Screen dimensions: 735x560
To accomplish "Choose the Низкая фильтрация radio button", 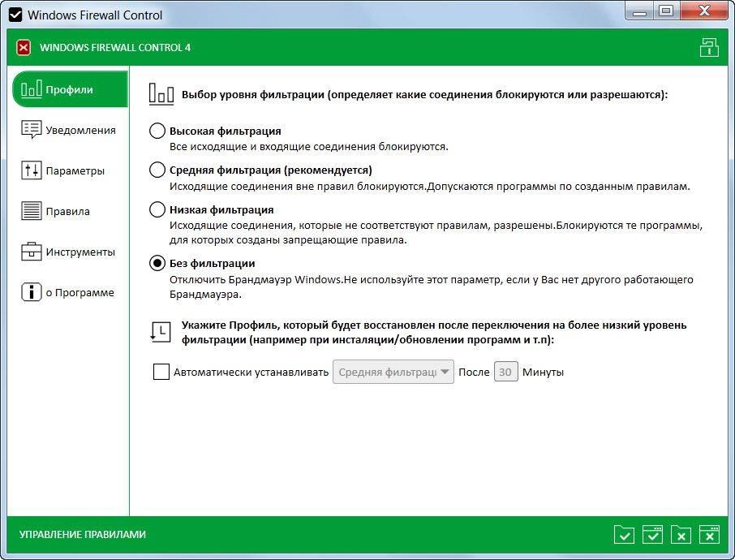I will coord(157,209).
